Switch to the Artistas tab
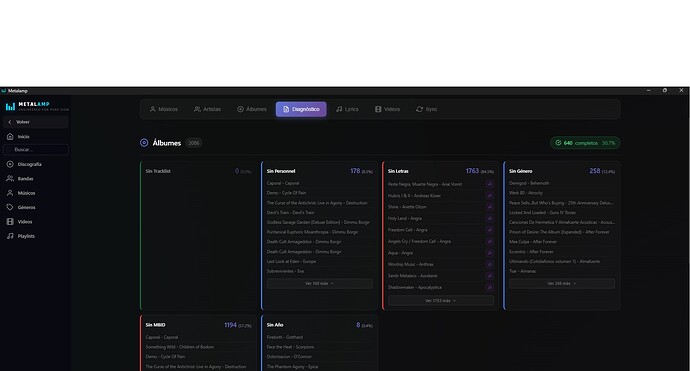This screenshot has height=371, width=690. [x=207, y=109]
